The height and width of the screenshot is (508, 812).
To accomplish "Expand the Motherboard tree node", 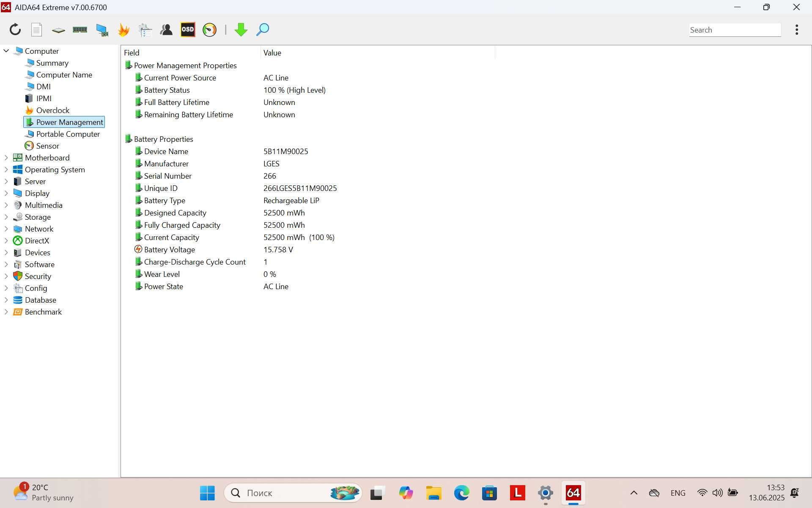I will coord(6,157).
